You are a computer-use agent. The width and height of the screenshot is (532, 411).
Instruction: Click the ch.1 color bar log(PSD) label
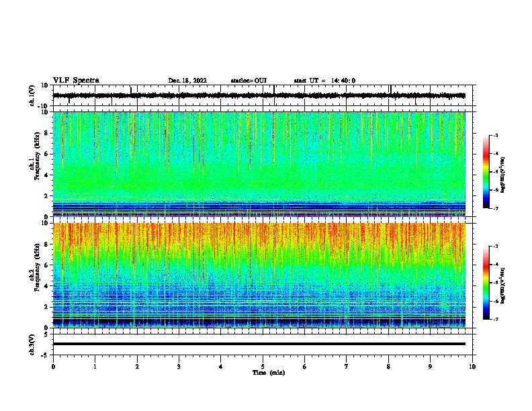pyautogui.click(x=502, y=175)
